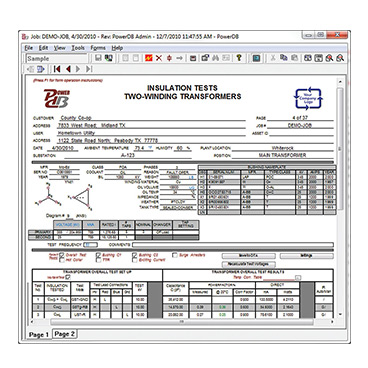Click the yellow question mark help icon
The image size is (368, 368).
239,58
